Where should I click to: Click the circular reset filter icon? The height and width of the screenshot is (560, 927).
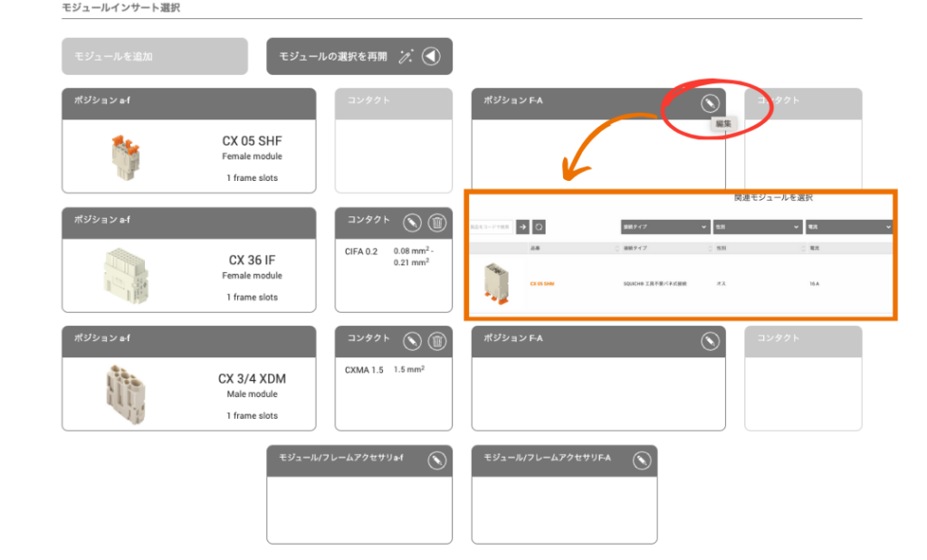pos(539,227)
